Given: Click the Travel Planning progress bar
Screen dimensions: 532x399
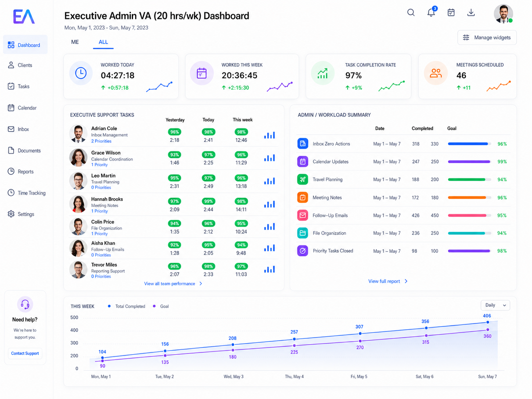Looking at the screenshot, I should (x=470, y=179).
